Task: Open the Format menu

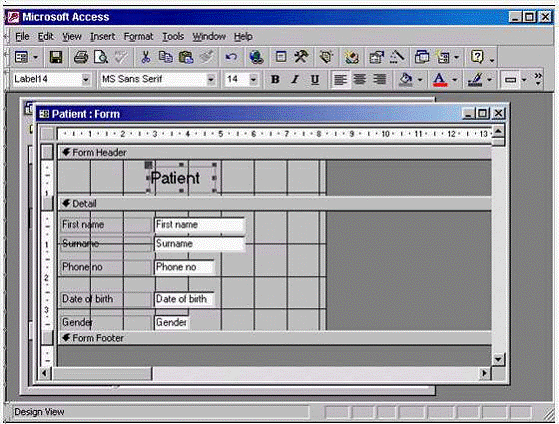Action: tap(138, 36)
